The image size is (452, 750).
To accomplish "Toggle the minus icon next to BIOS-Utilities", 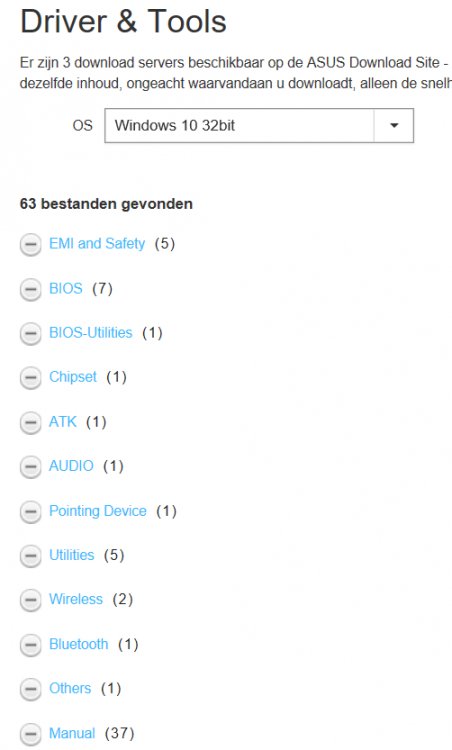I will tap(30, 333).
